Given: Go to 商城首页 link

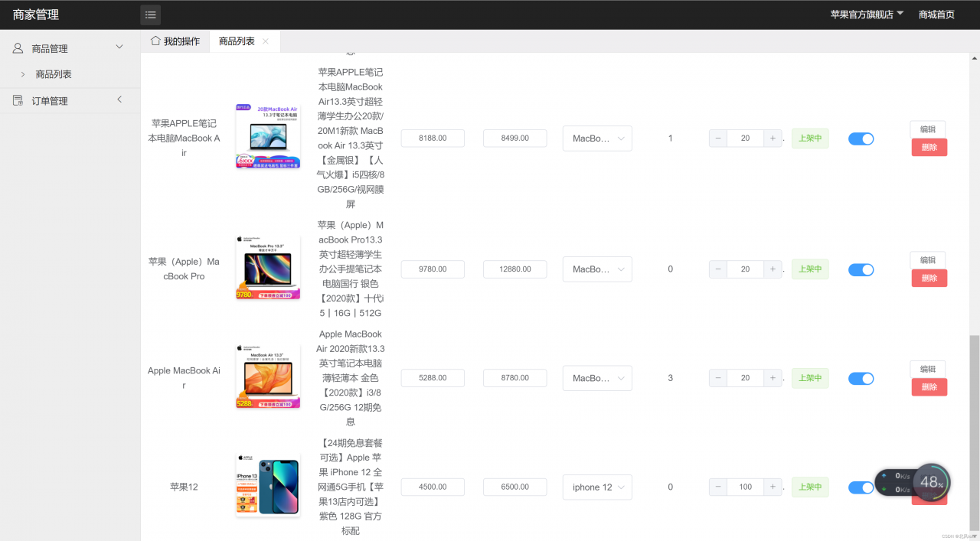Looking at the screenshot, I should point(936,15).
